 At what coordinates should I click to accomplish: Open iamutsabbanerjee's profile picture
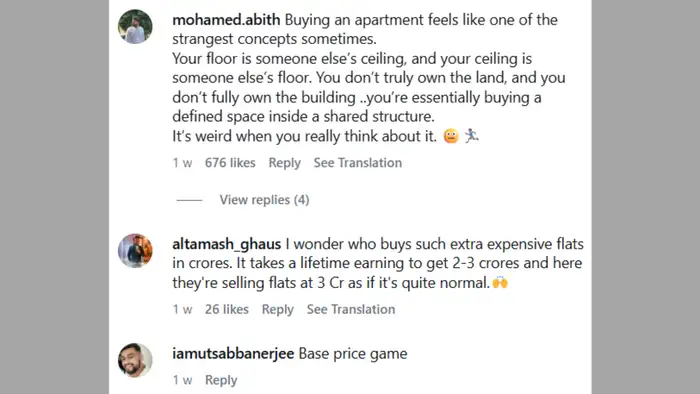[x=135, y=360]
